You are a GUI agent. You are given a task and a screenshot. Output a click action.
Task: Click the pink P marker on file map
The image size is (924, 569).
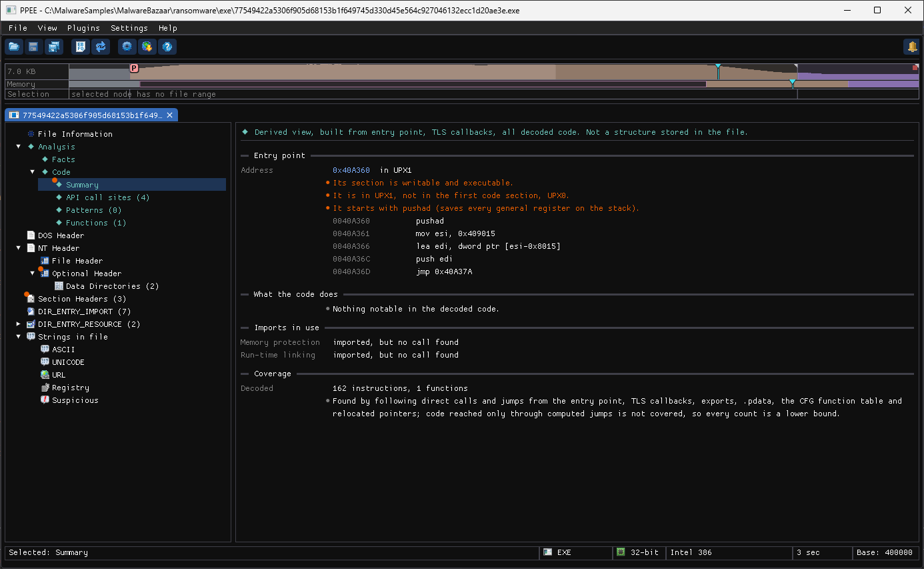point(134,68)
